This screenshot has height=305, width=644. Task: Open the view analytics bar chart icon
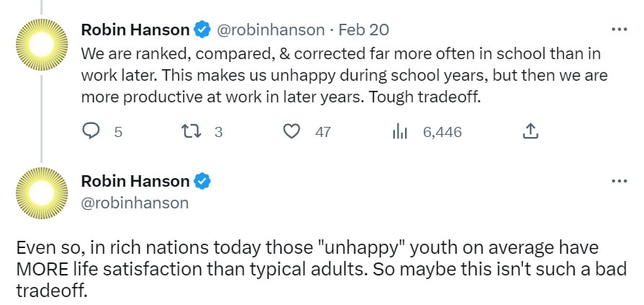pyautogui.click(x=400, y=132)
